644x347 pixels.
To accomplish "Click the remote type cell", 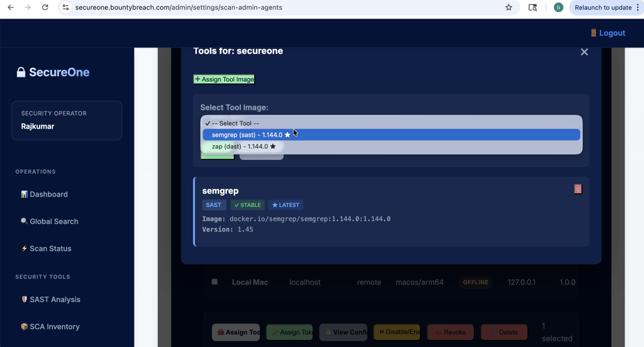I will tap(369, 282).
